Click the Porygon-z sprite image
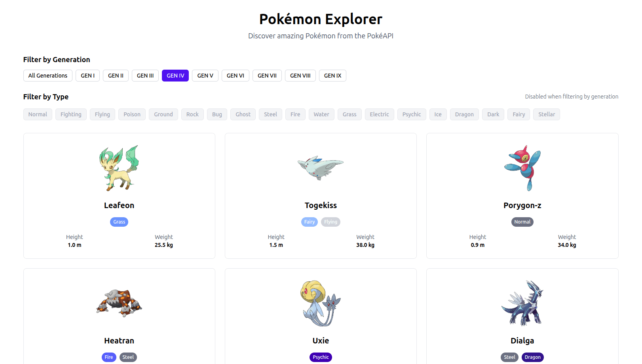This screenshot has width=642, height=364. [x=522, y=167]
